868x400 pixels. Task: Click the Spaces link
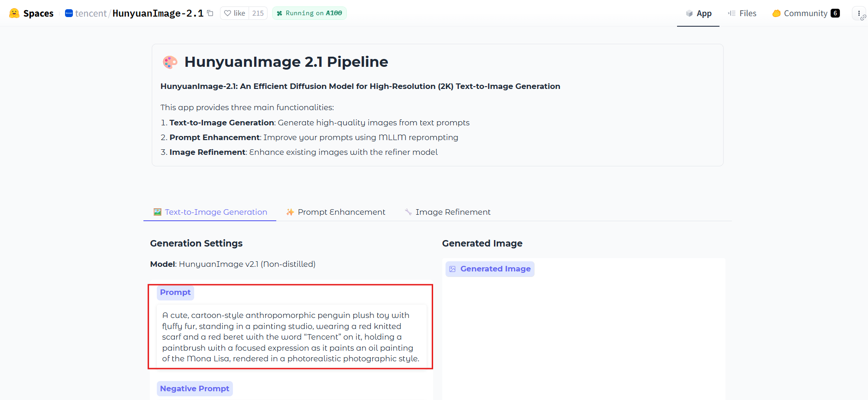tap(38, 13)
